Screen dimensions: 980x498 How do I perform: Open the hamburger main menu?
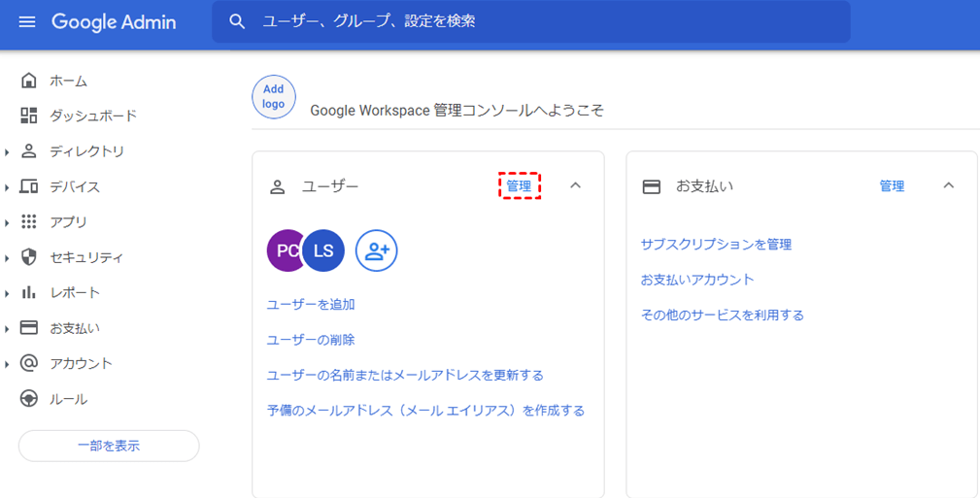(x=27, y=22)
